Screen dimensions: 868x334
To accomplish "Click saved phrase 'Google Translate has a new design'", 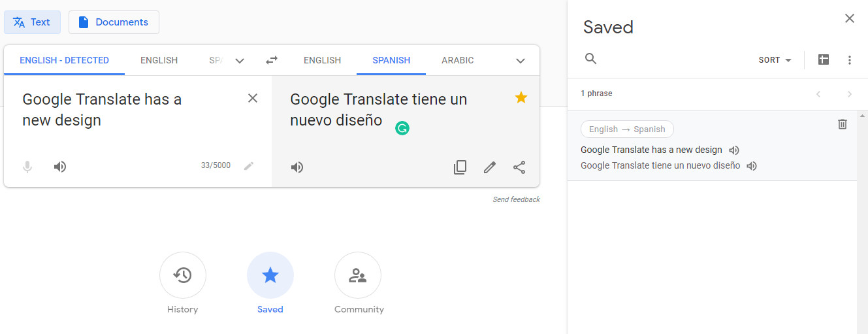I will (x=651, y=150).
